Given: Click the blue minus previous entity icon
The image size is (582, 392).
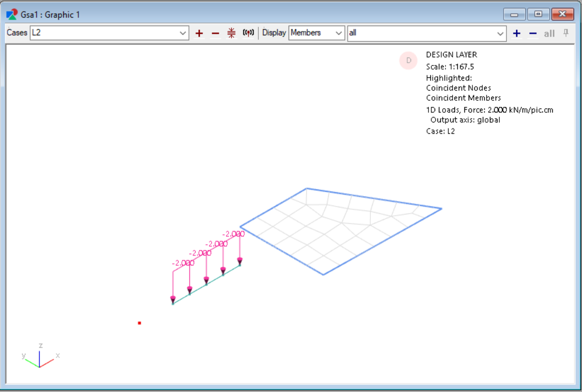Looking at the screenshot, I should [x=533, y=33].
